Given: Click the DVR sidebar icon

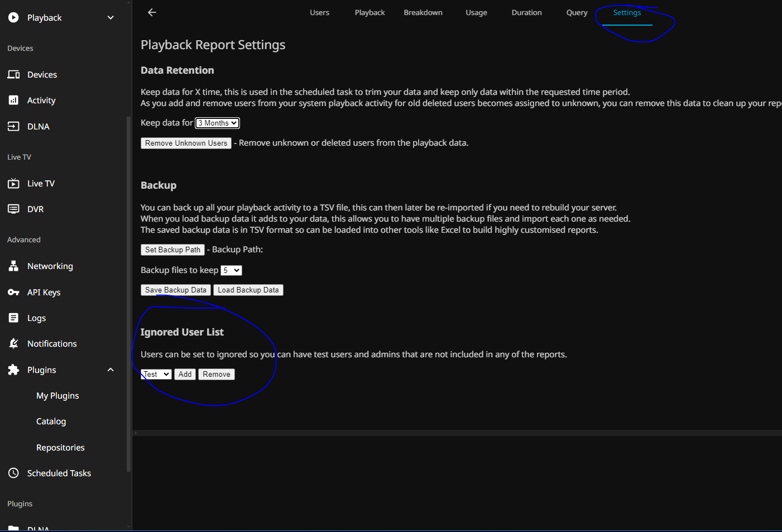Looking at the screenshot, I should click(13, 209).
